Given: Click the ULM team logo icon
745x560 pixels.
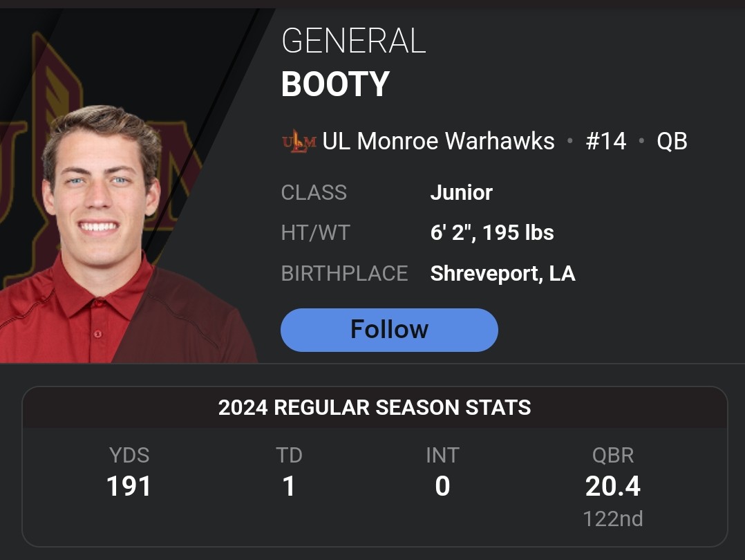Looking at the screenshot, I should pos(299,142).
